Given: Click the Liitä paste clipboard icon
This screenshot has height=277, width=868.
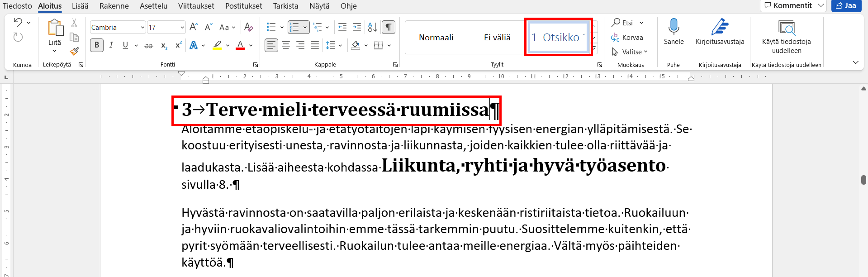Looking at the screenshot, I should [x=55, y=28].
